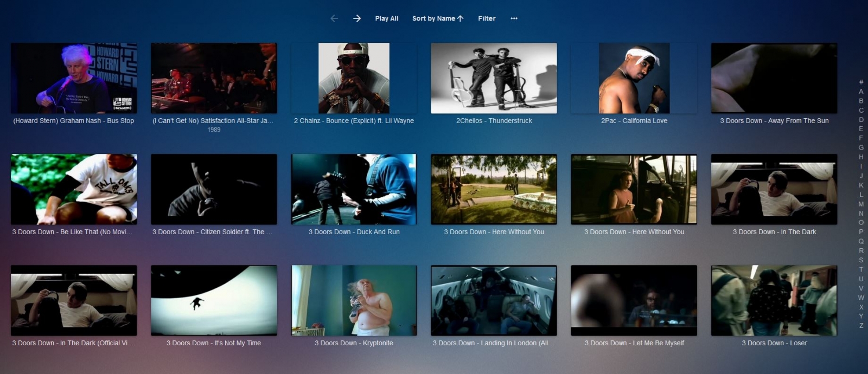Jump to letter M in alphabet picker
The width and height of the screenshot is (868, 374).
pyautogui.click(x=861, y=204)
